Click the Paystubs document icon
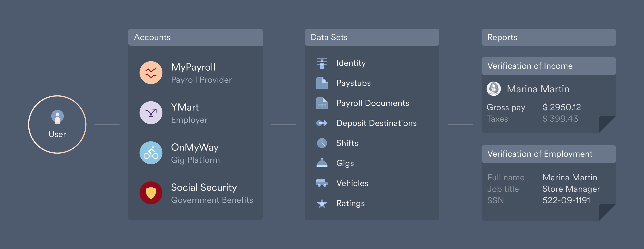 coord(322,83)
